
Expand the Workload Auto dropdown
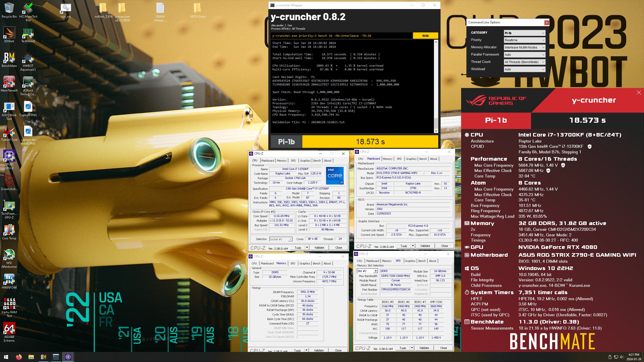tap(525, 69)
